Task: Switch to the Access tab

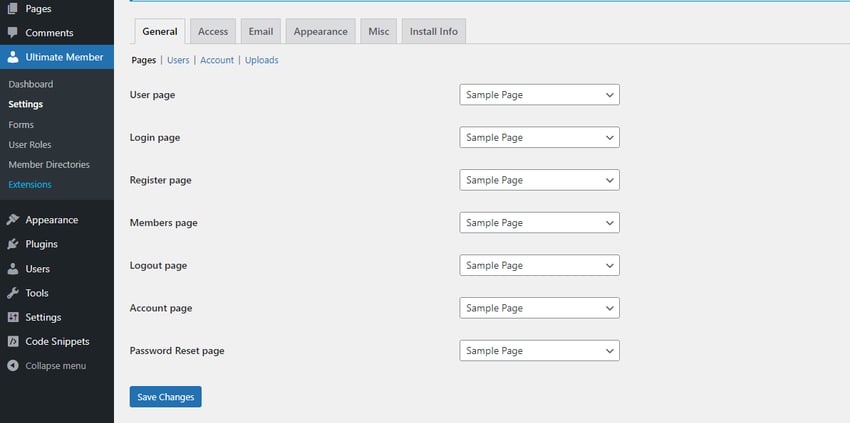Action: pos(213,32)
